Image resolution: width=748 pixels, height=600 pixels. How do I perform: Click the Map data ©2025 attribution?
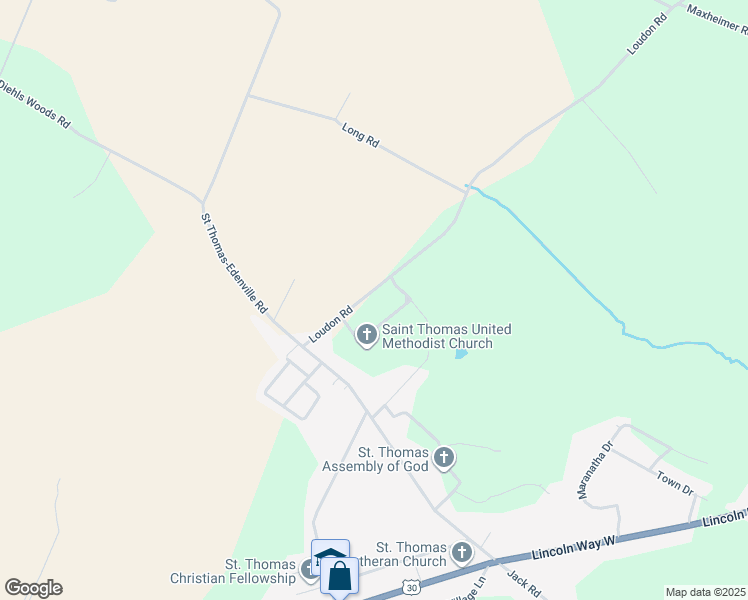[705, 592]
